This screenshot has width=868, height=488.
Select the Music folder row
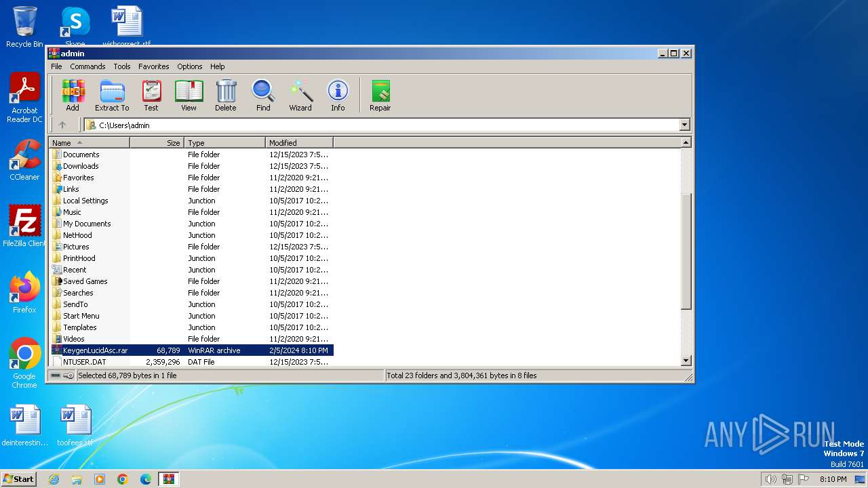(191, 212)
